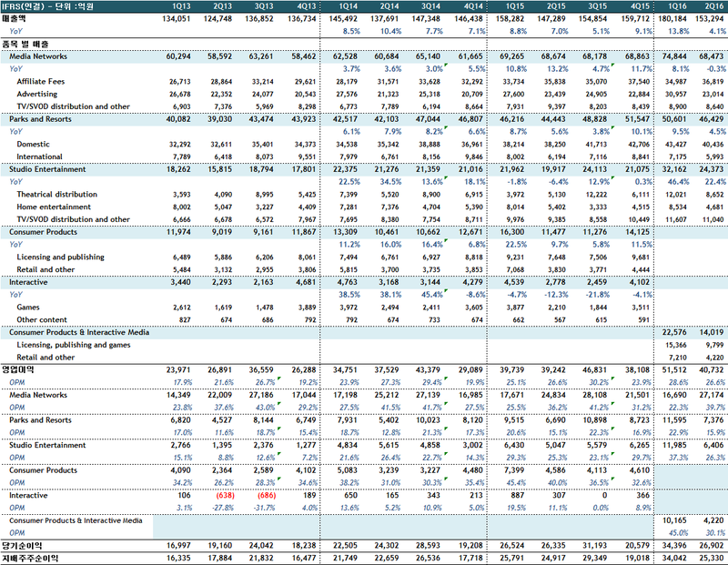Select the Other content row label

point(40,320)
